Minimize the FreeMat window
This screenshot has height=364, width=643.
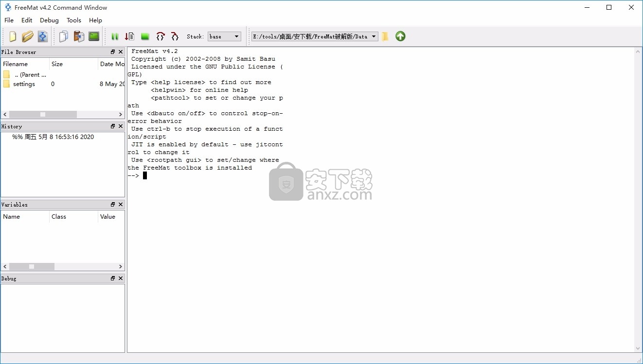click(587, 7)
